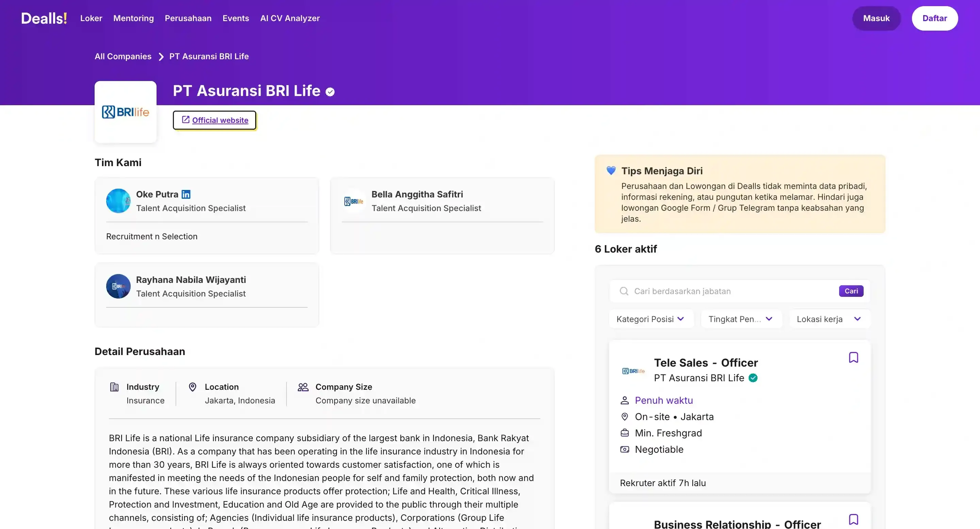Click the Tim Kami section heading
This screenshot has width=980, height=529.
point(118,162)
